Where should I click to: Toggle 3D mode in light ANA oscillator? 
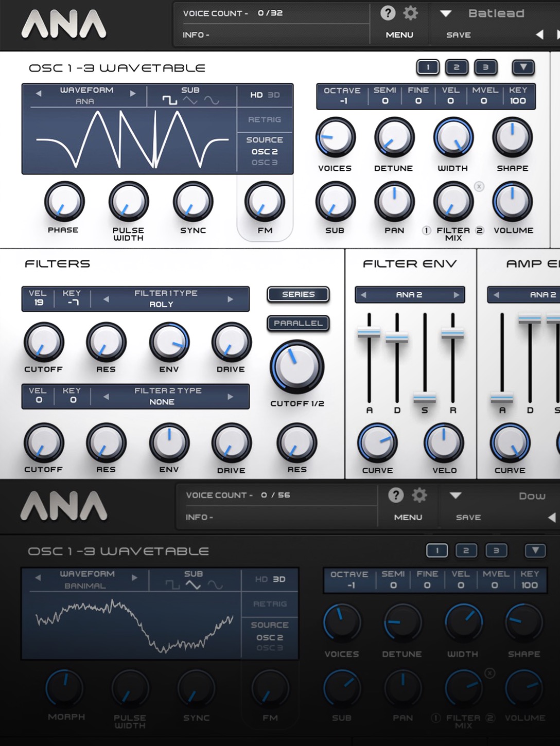(x=274, y=95)
